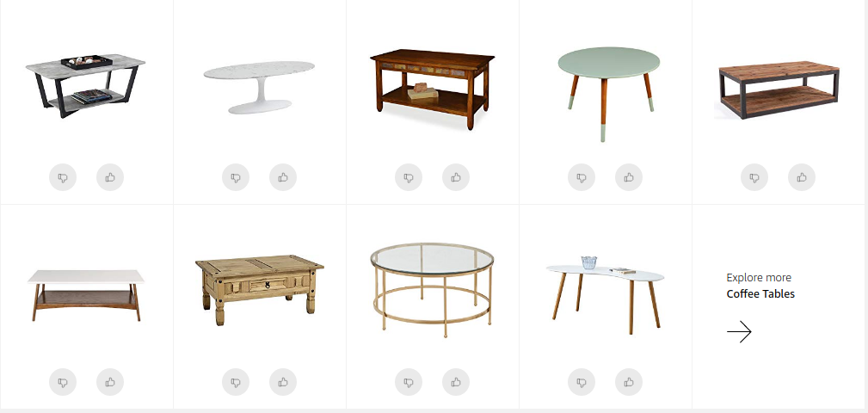Like the white marble oval tulip table
The width and height of the screenshot is (868, 413).
point(283,177)
